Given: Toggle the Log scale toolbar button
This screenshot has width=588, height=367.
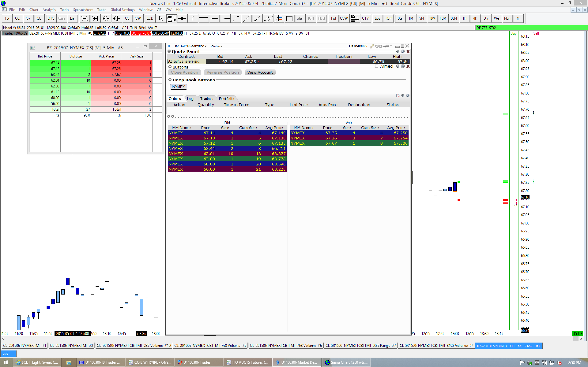Looking at the screenshot, I should [377, 19].
